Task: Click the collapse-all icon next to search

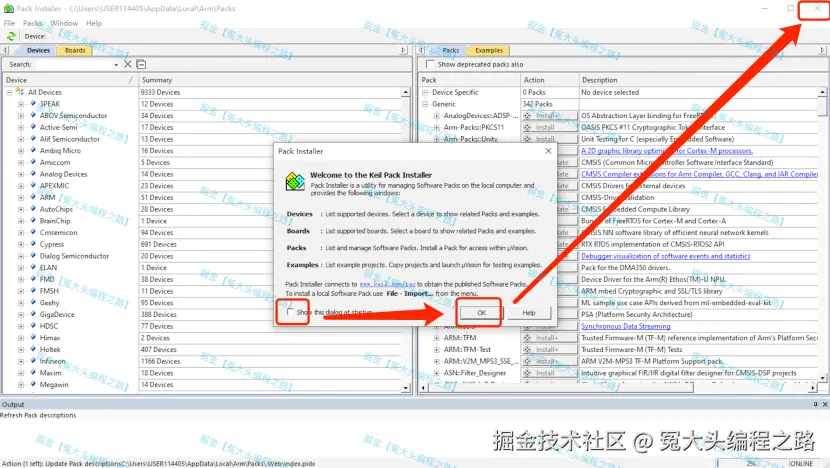Action: coord(141,64)
